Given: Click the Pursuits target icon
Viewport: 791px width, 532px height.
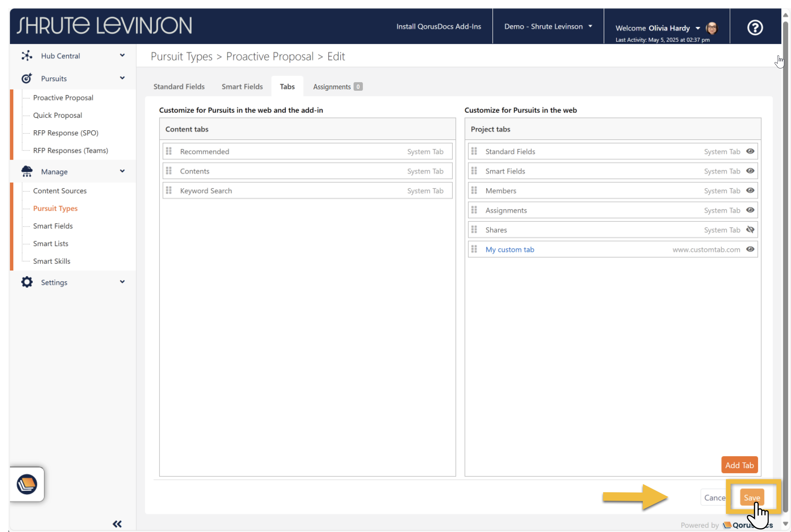Looking at the screenshot, I should pyautogui.click(x=27, y=78).
